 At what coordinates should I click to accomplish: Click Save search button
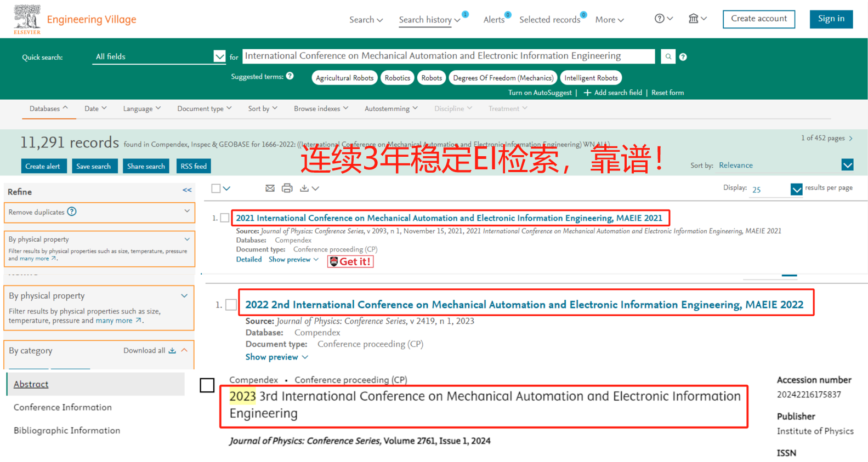coord(94,166)
